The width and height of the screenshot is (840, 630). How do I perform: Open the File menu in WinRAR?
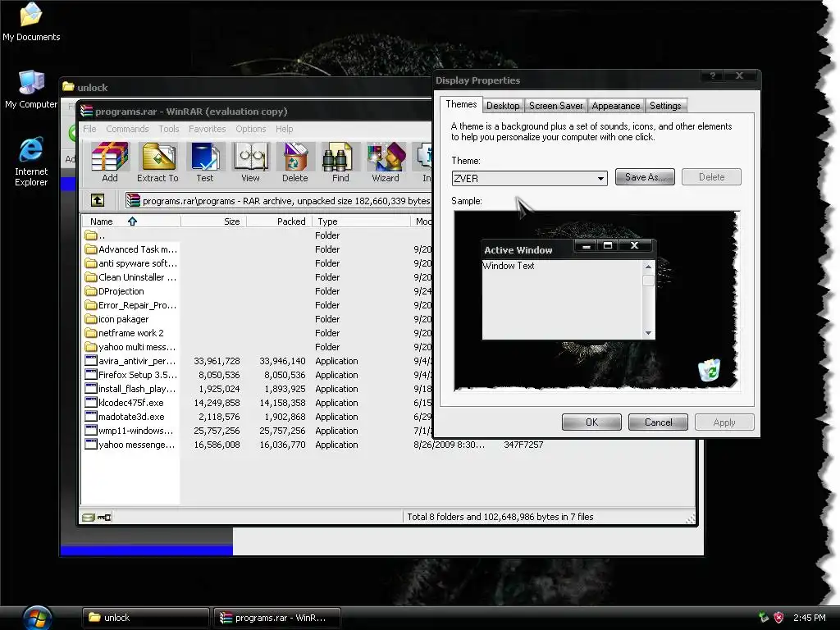point(89,129)
